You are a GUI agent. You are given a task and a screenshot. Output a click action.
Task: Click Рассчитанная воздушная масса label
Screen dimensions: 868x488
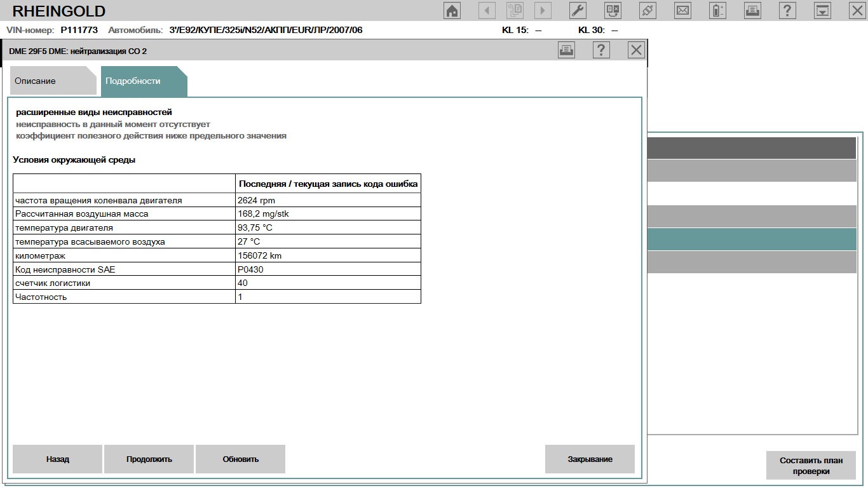[x=81, y=214]
